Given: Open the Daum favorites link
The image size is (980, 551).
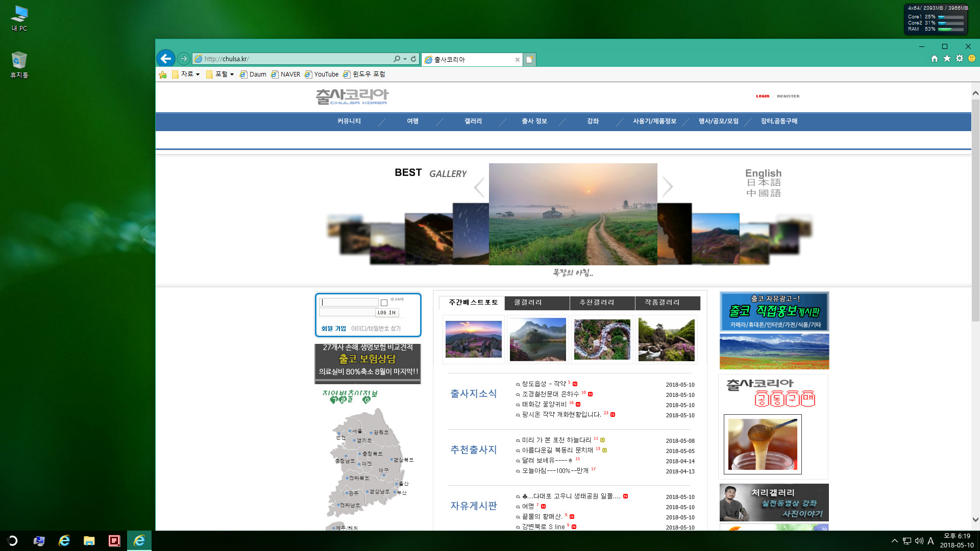Looking at the screenshot, I should click(253, 74).
